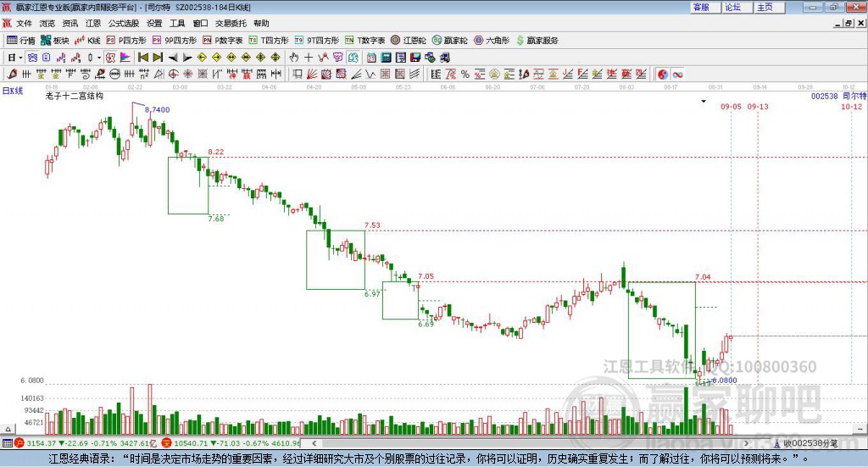868x467 pixels.
Task: Move the chart left with the black left arrow
Action: [173, 57]
